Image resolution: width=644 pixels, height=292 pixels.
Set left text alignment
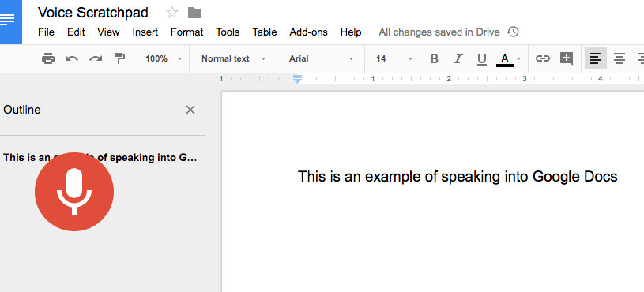596,58
